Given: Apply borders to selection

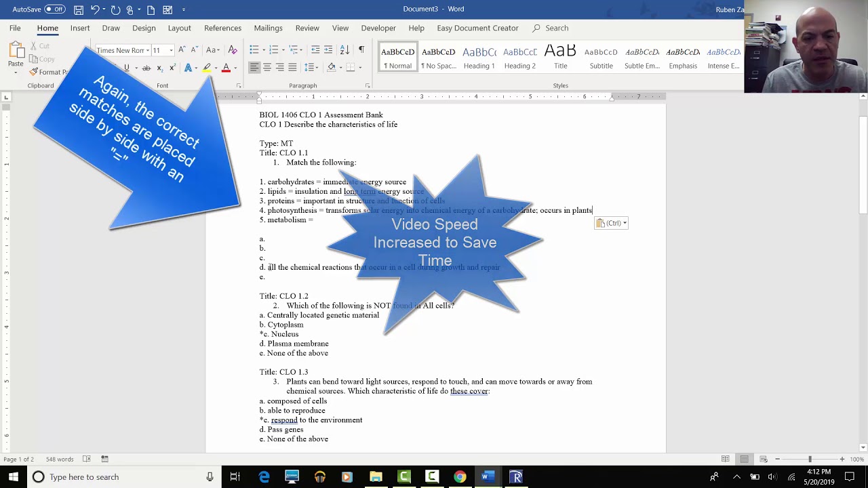Looking at the screenshot, I should coord(351,68).
